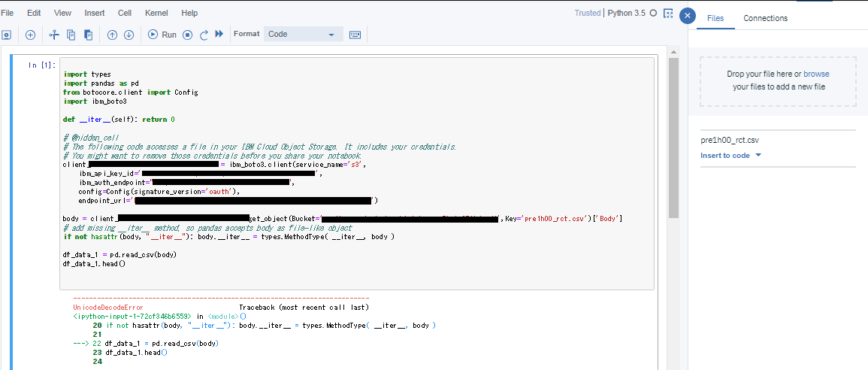The width and height of the screenshot is (868, 370).
Task: Open the Format cell type dropdown
Action: pos(304,34)
